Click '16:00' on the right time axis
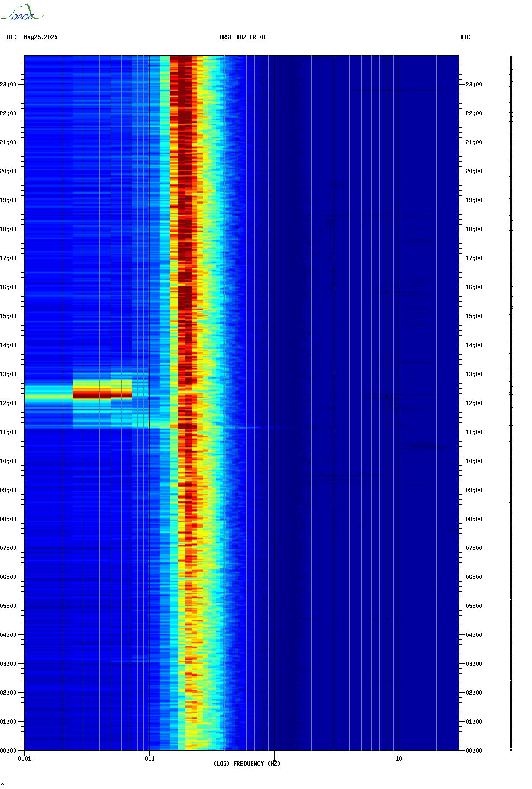The height and width of the screenshot is (789, 532). pos(474,287)
